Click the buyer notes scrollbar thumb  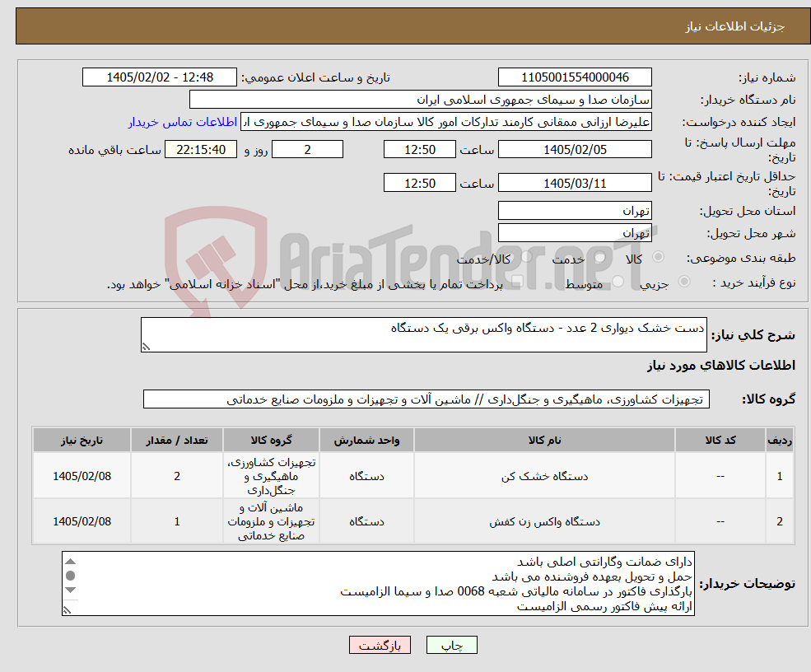tap(71, 576)
